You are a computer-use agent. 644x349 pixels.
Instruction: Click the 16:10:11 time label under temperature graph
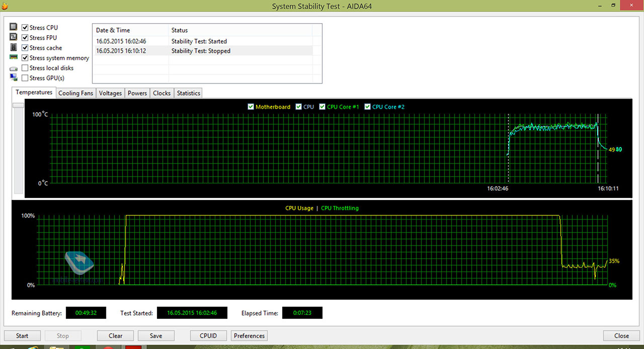click(608, 189)
